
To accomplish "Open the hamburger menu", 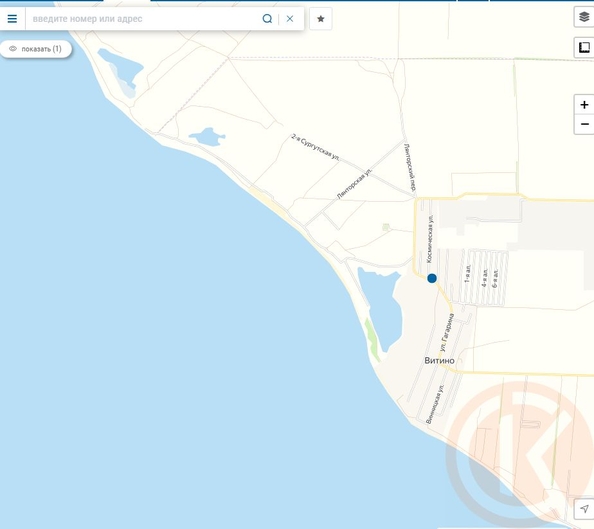I will tap(12, 19).
